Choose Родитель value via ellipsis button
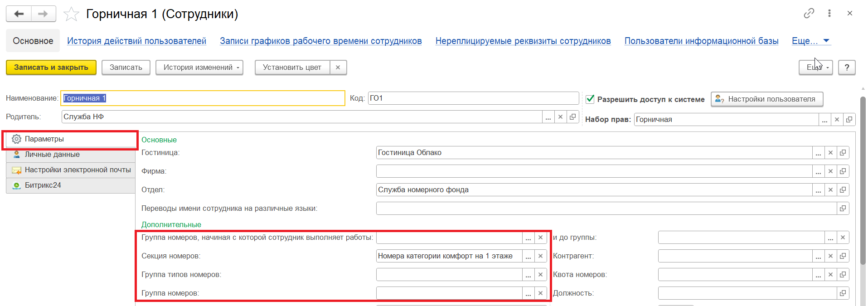This screenshot has height=306, width=868. click(x=548, y=117)
